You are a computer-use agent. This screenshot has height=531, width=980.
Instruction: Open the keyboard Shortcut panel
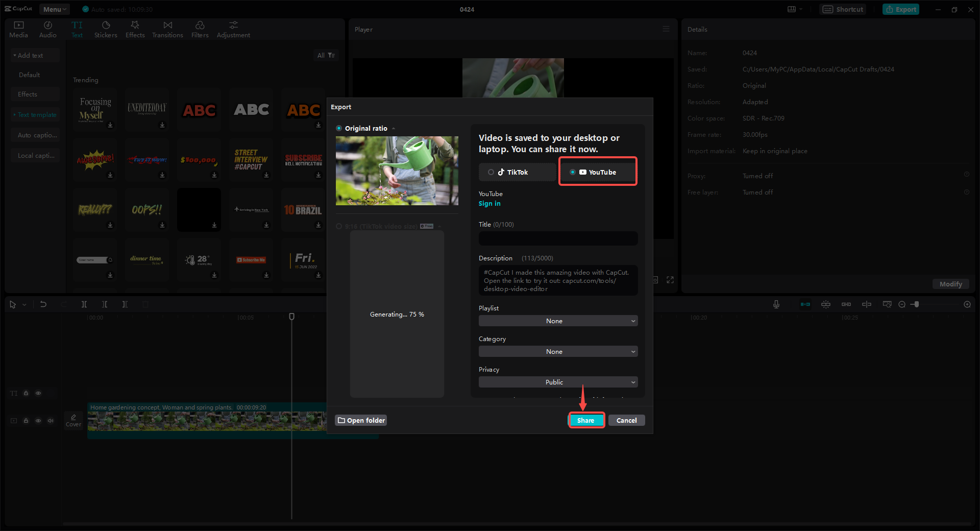click(x=843, y=9)
